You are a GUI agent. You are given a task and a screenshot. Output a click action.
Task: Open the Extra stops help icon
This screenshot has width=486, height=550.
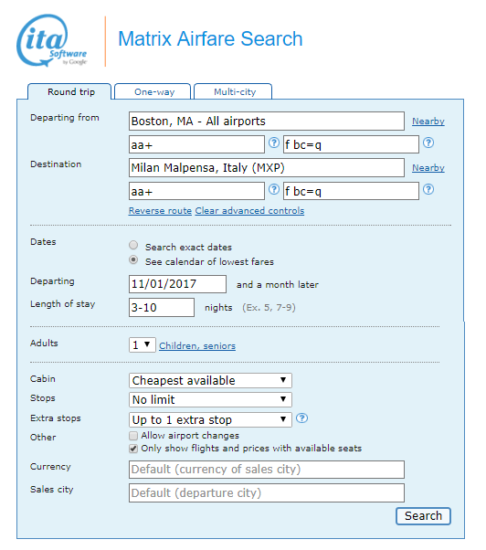coord(302,418)
